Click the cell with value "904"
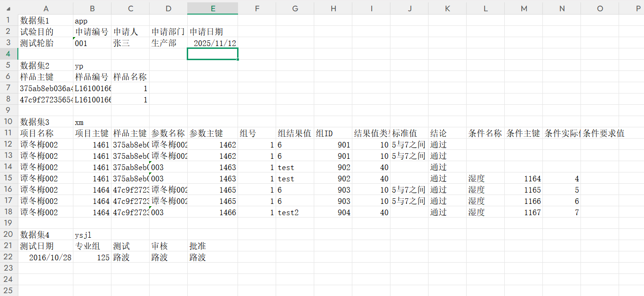 tap(333, 212)
